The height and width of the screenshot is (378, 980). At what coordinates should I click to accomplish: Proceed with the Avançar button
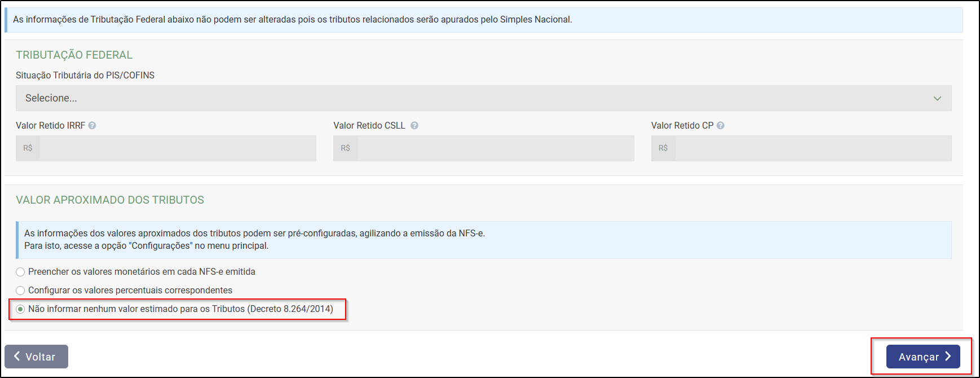click(x=923, y=357)
